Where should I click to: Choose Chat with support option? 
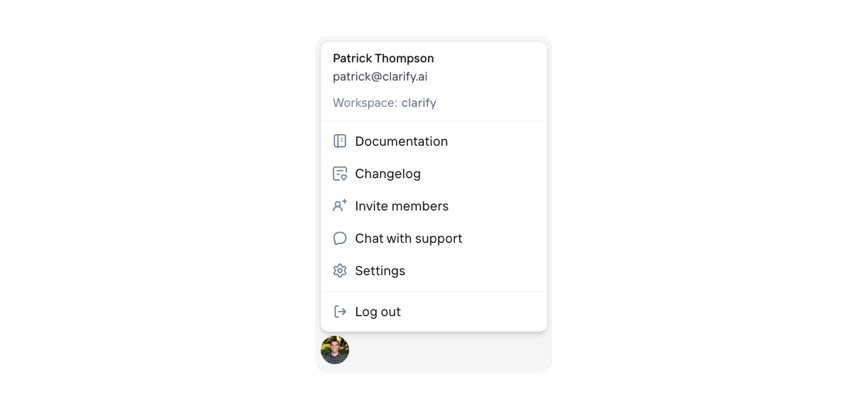[434, 238]
